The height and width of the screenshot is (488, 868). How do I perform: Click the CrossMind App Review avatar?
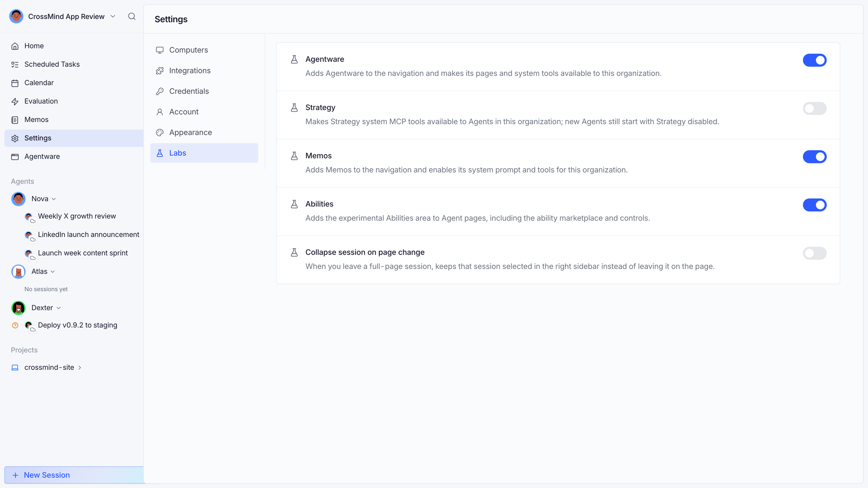coord(16,16)
